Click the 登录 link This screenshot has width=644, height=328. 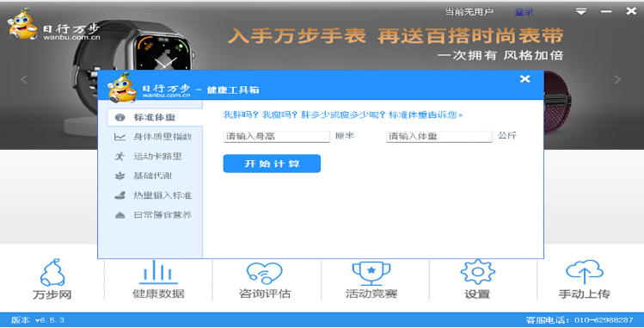524,12
